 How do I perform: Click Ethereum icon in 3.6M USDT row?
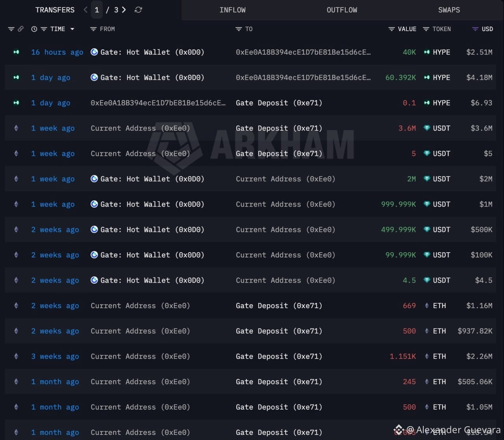16,128
